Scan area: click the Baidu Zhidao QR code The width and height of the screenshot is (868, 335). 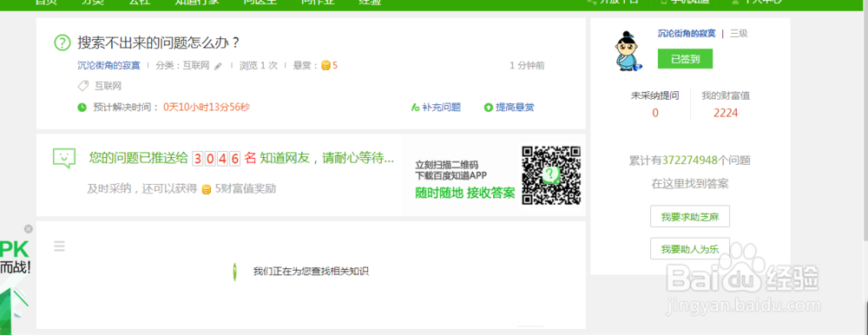551,175
